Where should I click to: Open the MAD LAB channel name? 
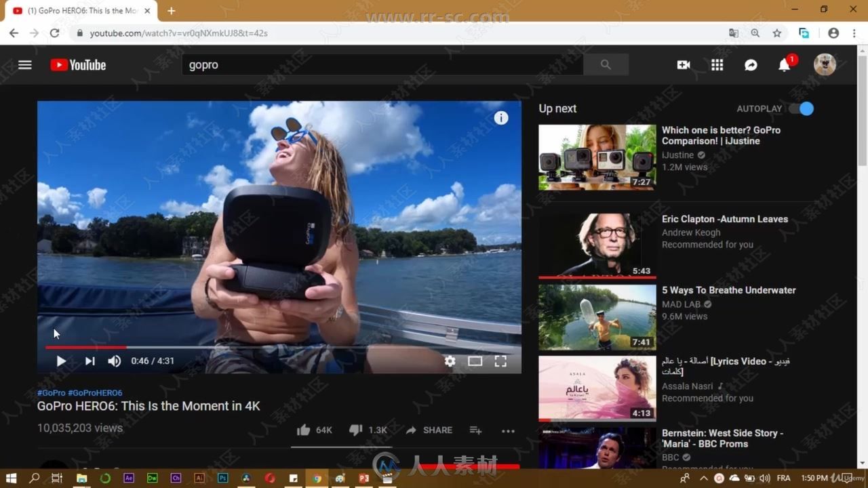[682, 304]
